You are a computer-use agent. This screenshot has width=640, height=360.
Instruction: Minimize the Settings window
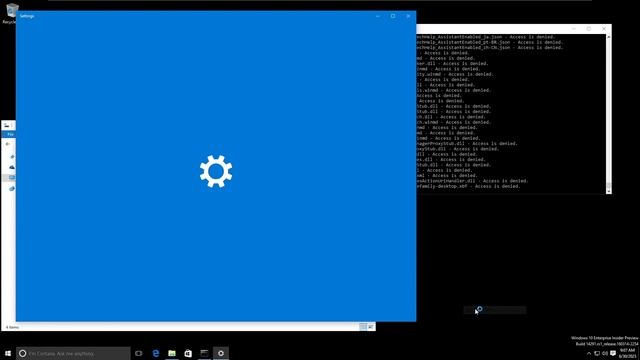click(378, 16)
